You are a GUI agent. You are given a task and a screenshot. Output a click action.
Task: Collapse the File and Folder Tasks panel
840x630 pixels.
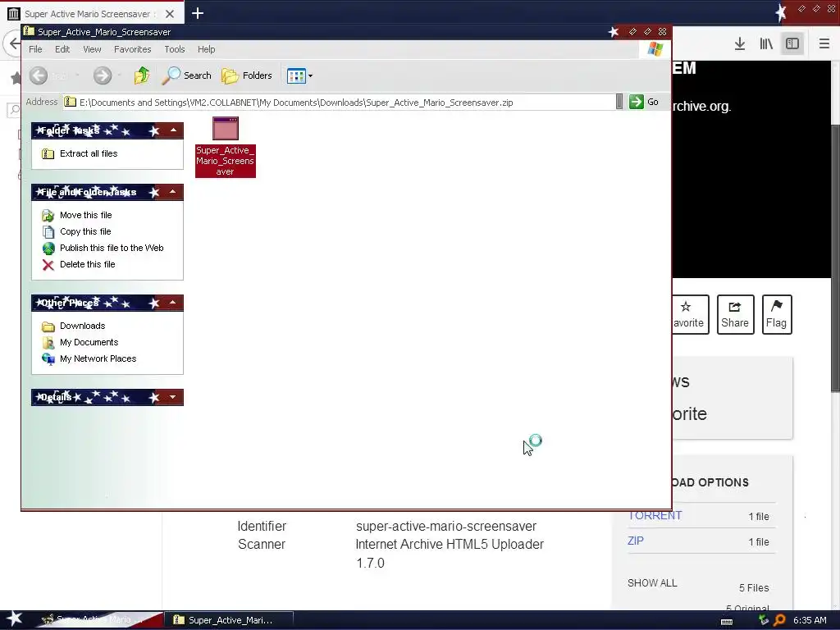172,192
